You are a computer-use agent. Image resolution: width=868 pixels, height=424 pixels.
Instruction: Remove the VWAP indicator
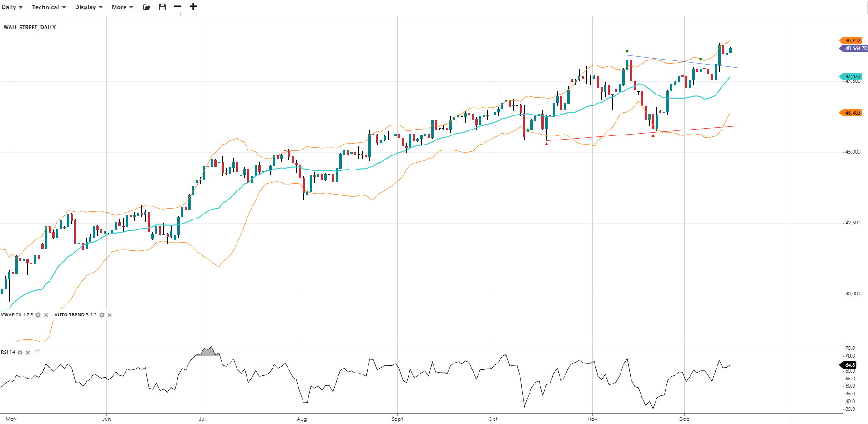point(46,315)
